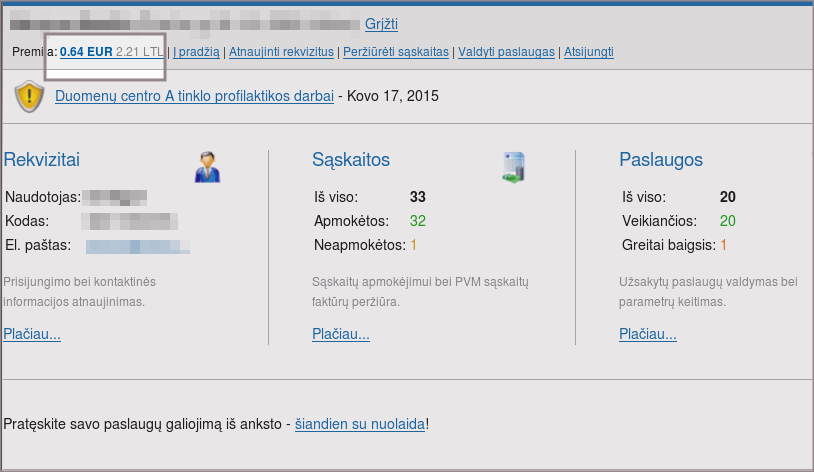
Task: Log out via Atsijungti link
Action: [588, 52]
